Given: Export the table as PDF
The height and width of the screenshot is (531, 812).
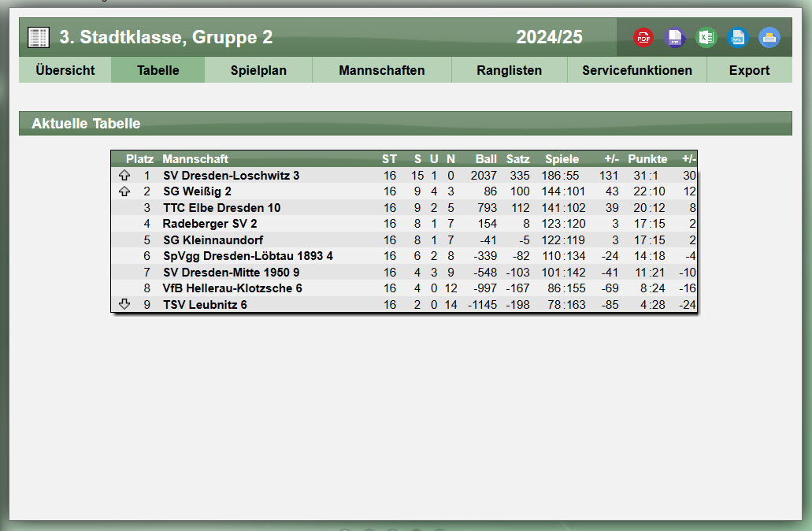Looking at the screenshot, I should point(643,37).
